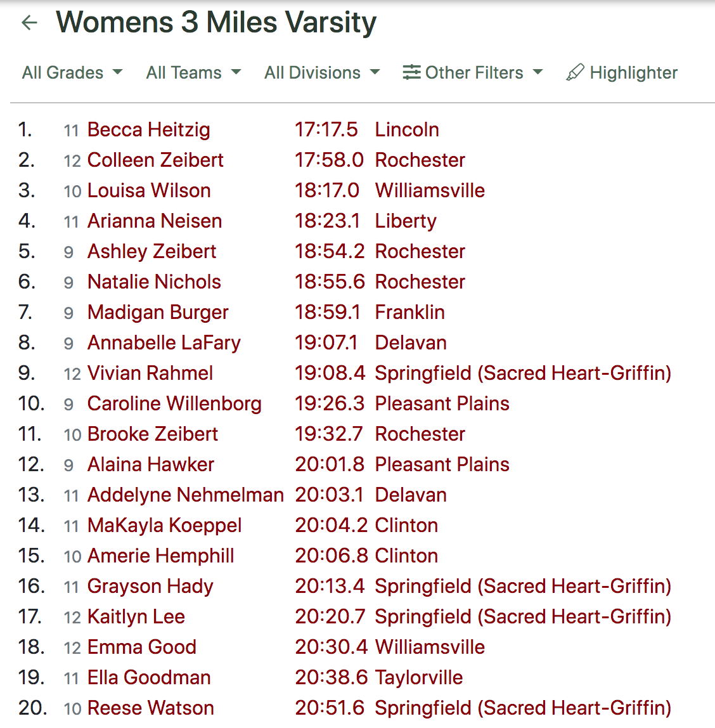The height and width of the screenshot is (728, 715).
Task: Click the back arrow icon
Action: click(x=29, y=22)
